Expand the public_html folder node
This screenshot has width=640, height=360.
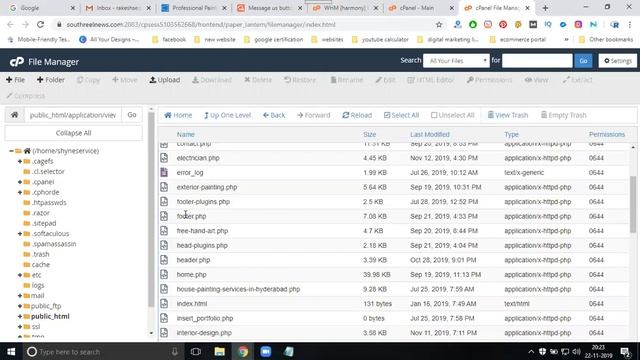click(20, 316)
